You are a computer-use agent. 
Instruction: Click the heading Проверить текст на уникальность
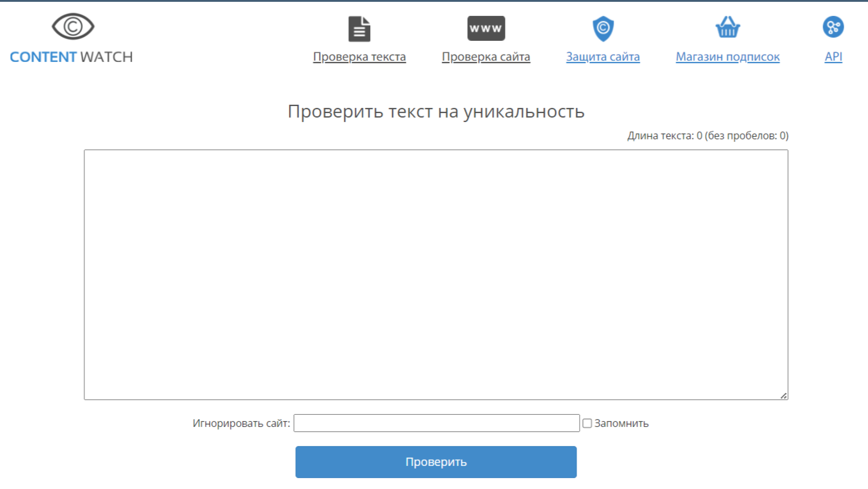click(436, 111)
